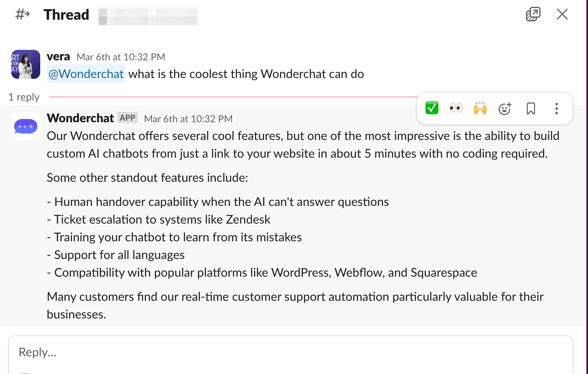The width and height of the screenshot is (588, 374).
Task: React with the green checkmark emoji
Action: tap(432, 108)
